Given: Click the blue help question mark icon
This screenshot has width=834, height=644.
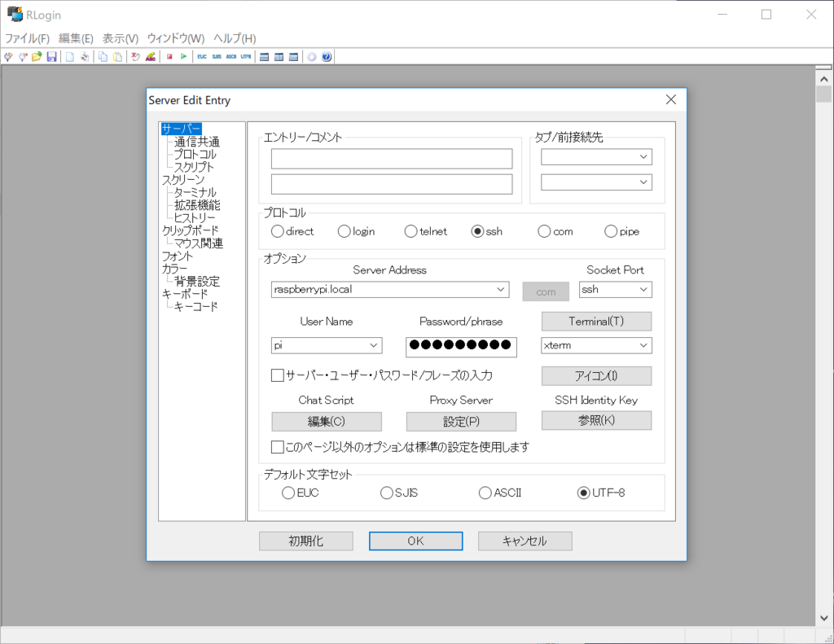Looking at the screenshot, I should point(327,57).
